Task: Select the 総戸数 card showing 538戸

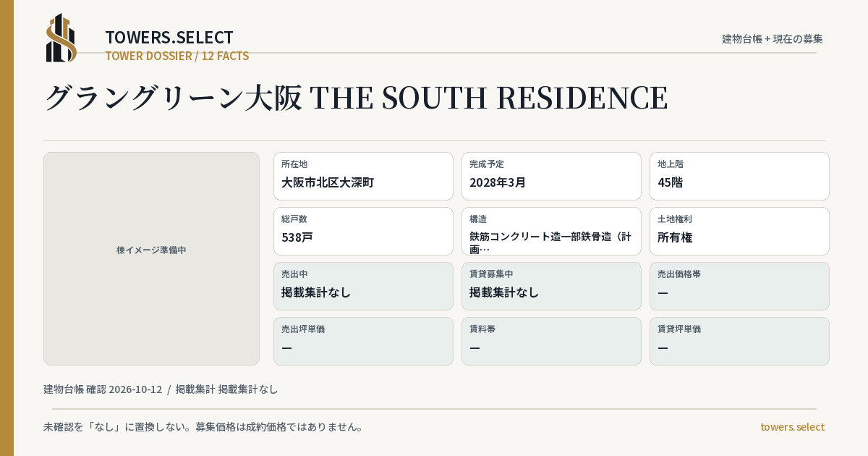Action: point(363,231)
